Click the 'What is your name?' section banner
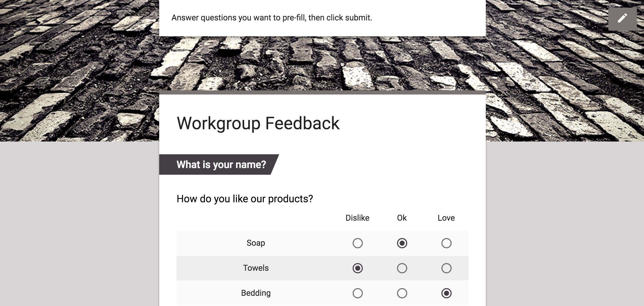 (x=221, y=165)
